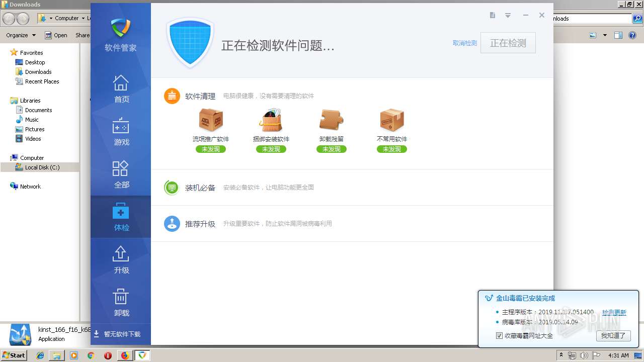This screenshot has width=644, height=362.
Task: Uncheck 收藏毒霸网址大全 checkbox
Action: (499, 336)
